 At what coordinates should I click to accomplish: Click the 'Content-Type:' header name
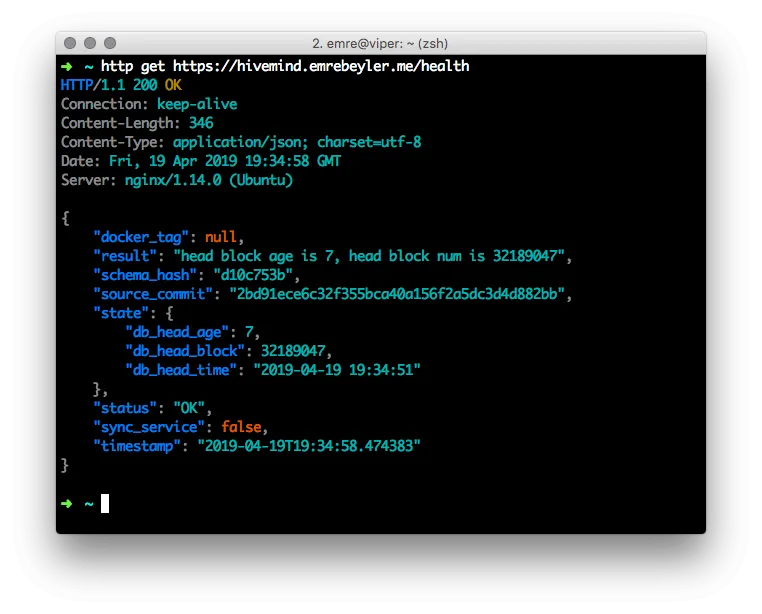[113, 142]
